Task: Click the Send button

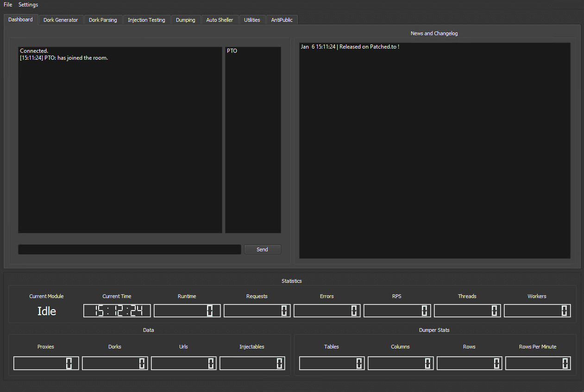Action: pos(262,249)
